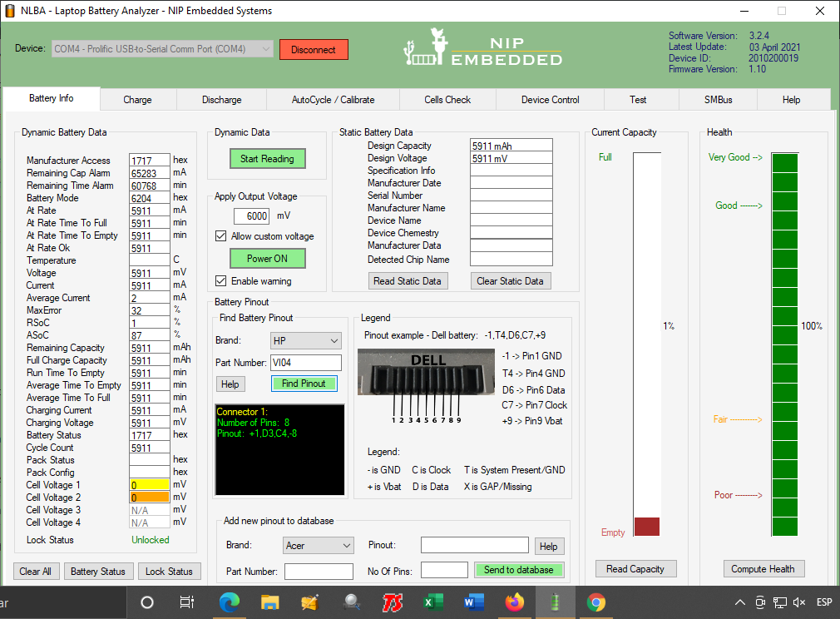Screen dimensions: 840x619
Task: Click the ESP language indicator
Action: [824, 602]
